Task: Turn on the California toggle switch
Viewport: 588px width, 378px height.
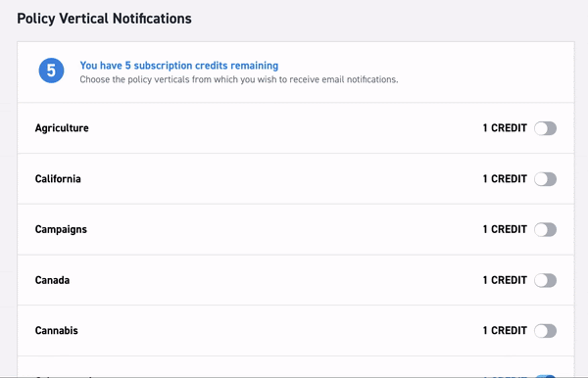Action: pos(545,179)
